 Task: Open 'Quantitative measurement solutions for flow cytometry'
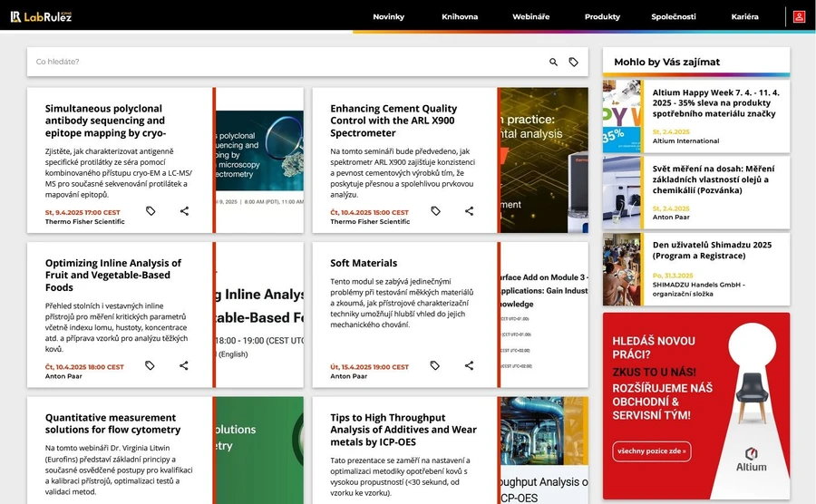point(113,423)
